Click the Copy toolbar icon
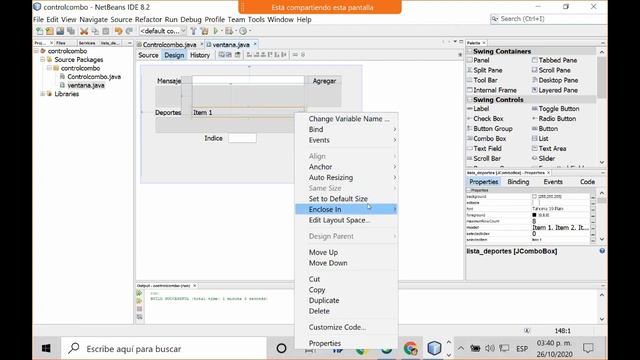640x360 pixels. [x=95, y=31]
